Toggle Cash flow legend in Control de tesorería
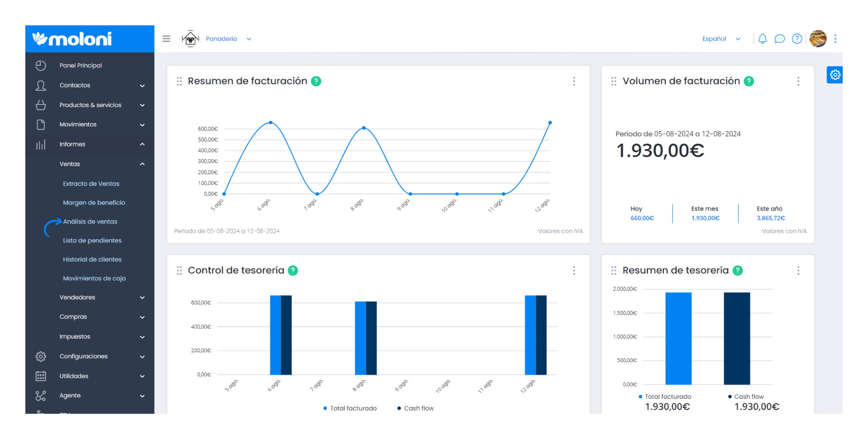 point(415,409)
